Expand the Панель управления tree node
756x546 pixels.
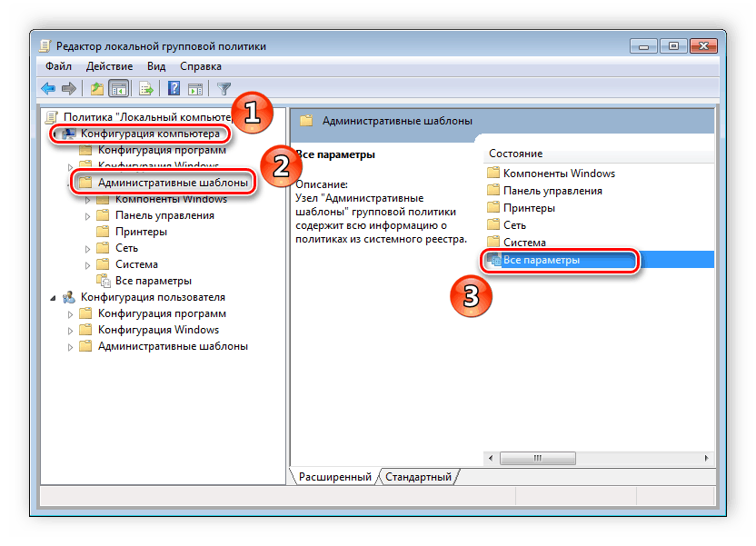point(88,216)
